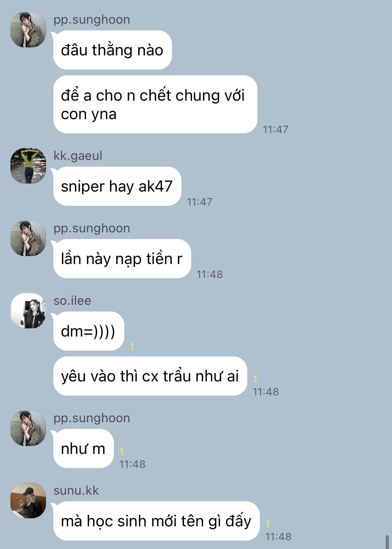The width and height of the screenshot is (392, 549).
Task: Open so.ilee's black-and-white avatar
Action: [28, 311]
